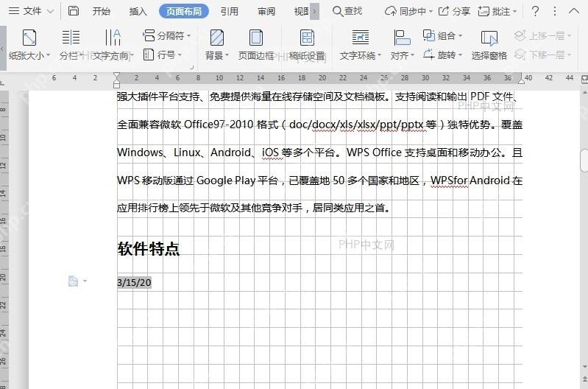Click the 上移一层 bring forward button
The width and height of the screenshot is (588, 389).
[542, 35]
